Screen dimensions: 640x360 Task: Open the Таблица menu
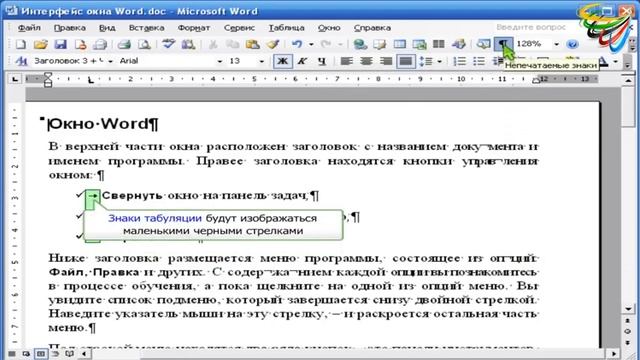tap(287, 28)
